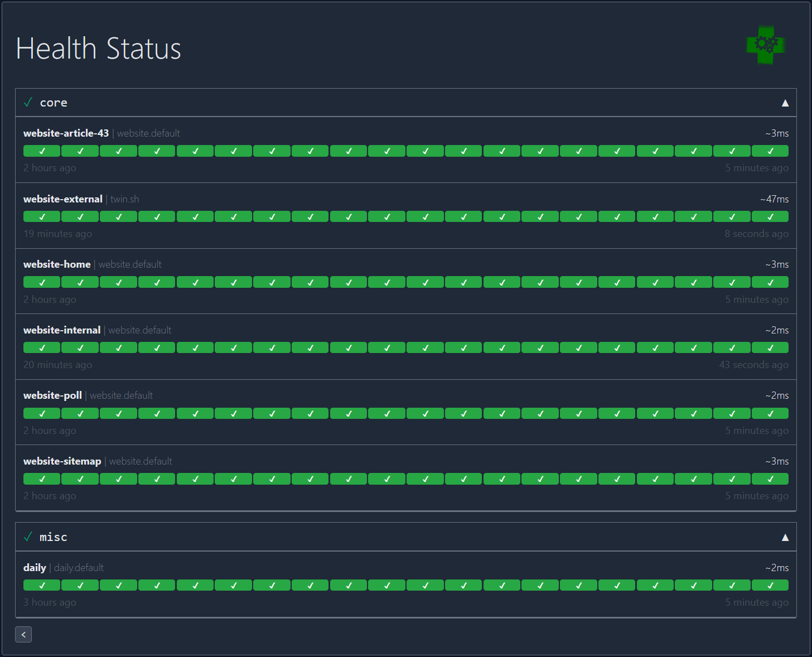This screenshot has width=812, height=657.
Task: Collapse the core section using its triangle
Action: [785, 102]
